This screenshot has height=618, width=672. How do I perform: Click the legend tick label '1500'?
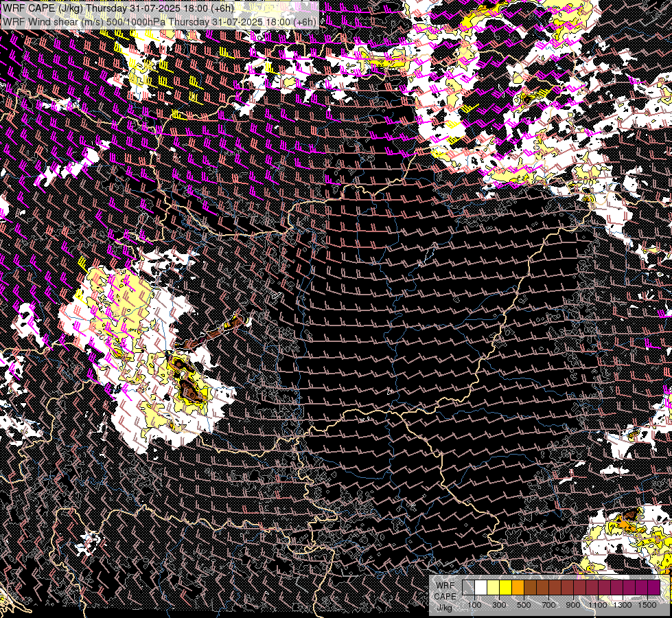(x=647, y=605)
